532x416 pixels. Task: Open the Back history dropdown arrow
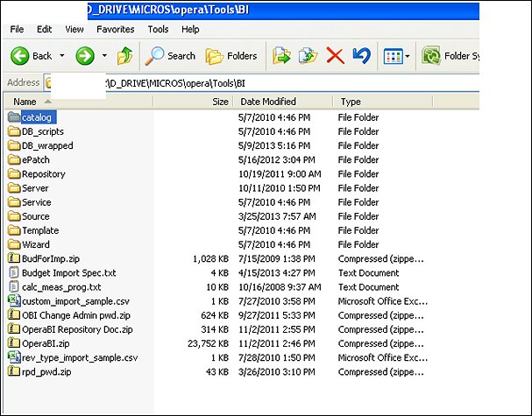tap(62, 56)
